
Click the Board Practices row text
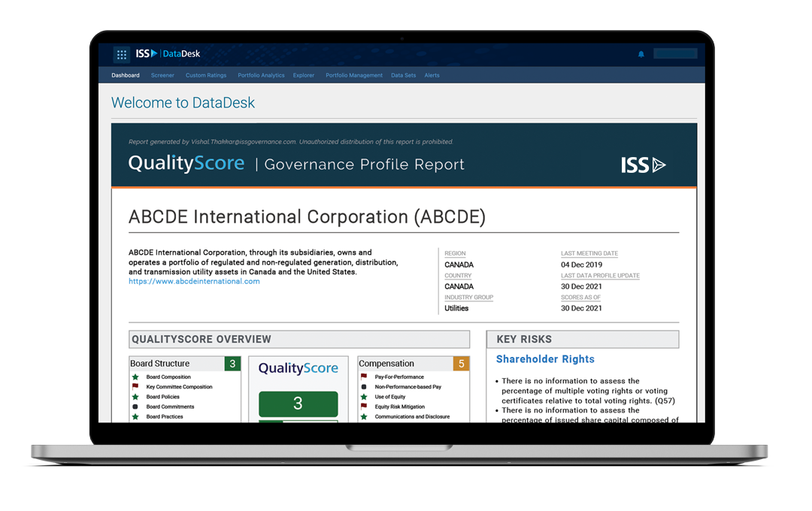coord(164,416)
